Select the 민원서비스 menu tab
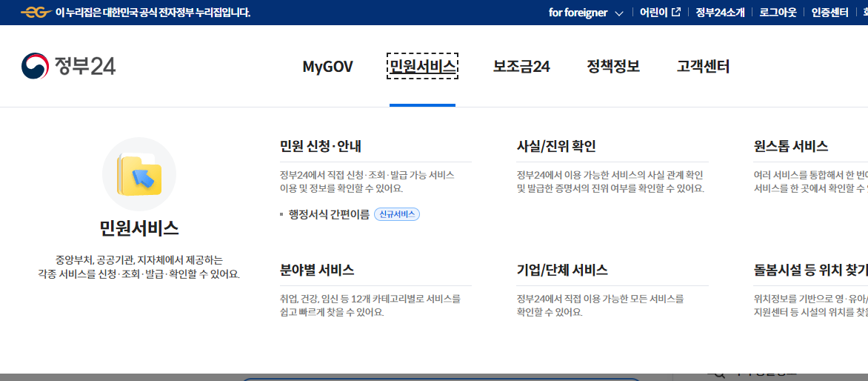Image resolution: width=868 pixels, height=381 pixels. tap(422, 67)
